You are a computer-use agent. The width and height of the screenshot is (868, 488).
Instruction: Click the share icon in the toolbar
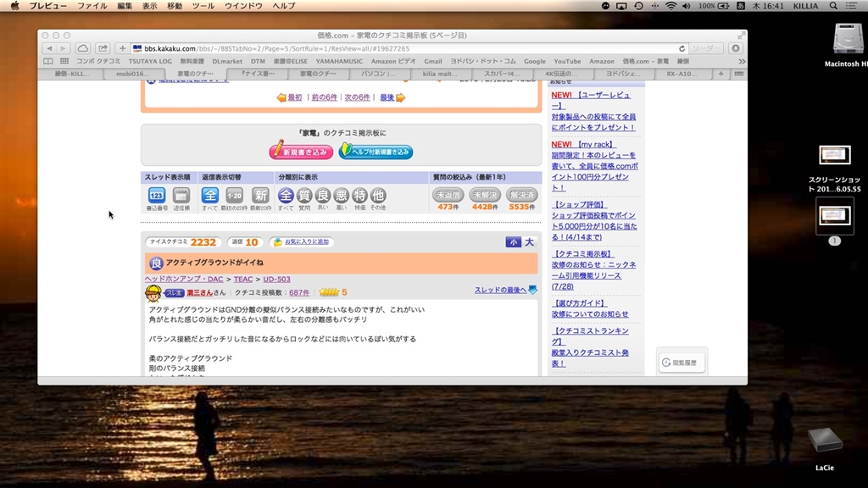tap(103, 48)
